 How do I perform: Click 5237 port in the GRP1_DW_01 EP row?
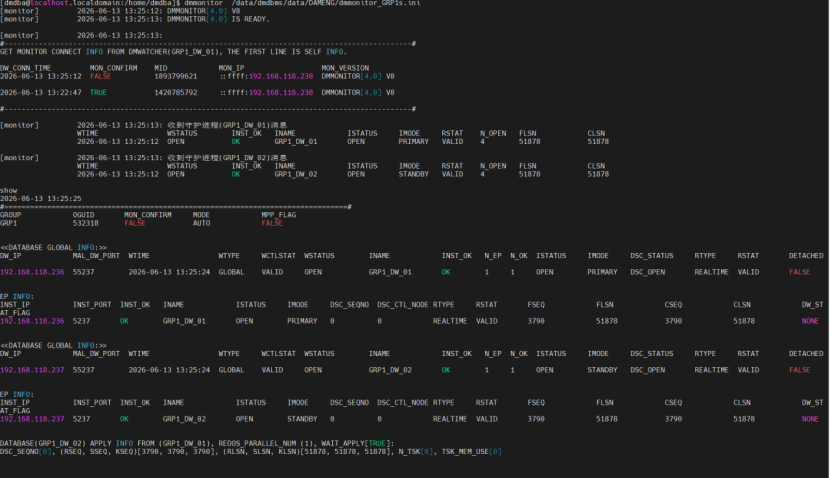coord(81,321)
